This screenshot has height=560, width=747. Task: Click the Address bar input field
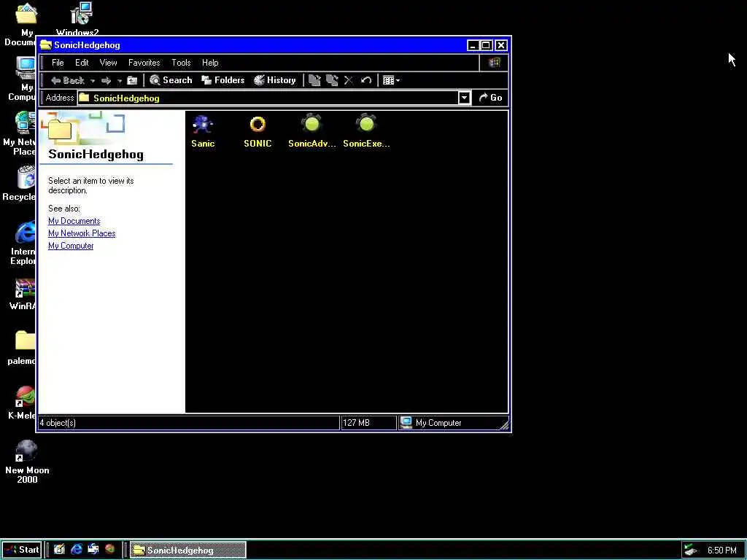(x=268, y=98)
